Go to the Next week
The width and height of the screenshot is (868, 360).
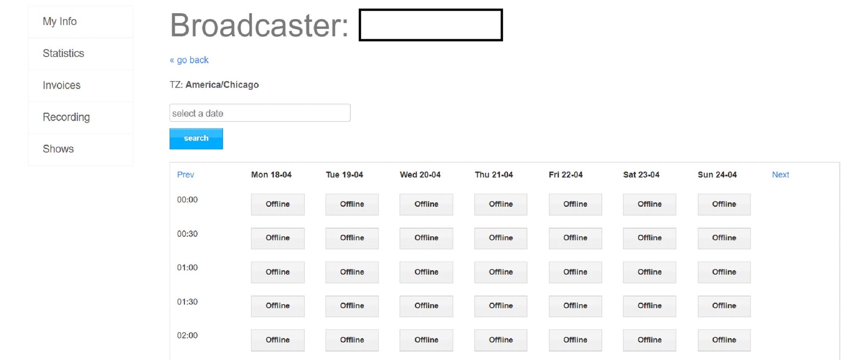pos(780,175)
